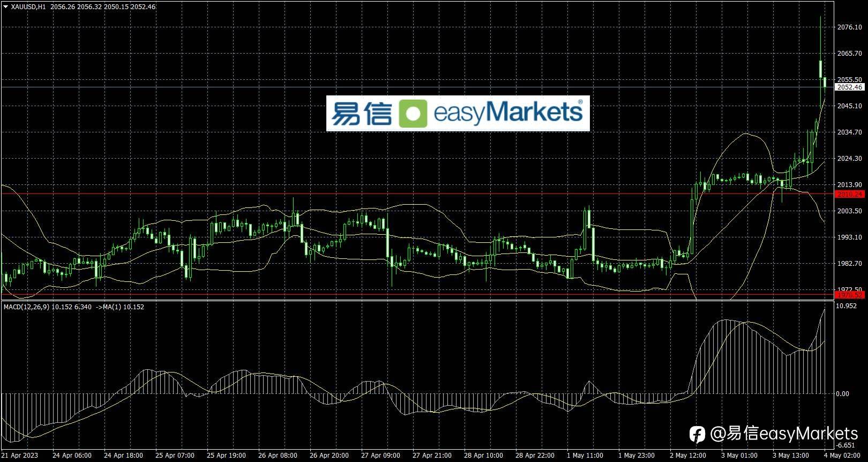868x462 pixels.
Task: Click the 27 Apr 09:00 time label
Action: [380, 456]
